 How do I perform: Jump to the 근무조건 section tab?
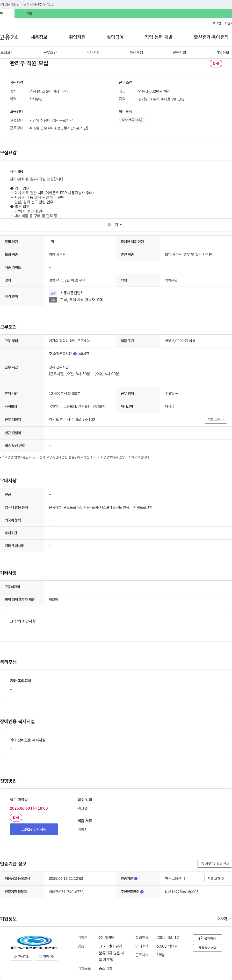(x=50, y=52)
